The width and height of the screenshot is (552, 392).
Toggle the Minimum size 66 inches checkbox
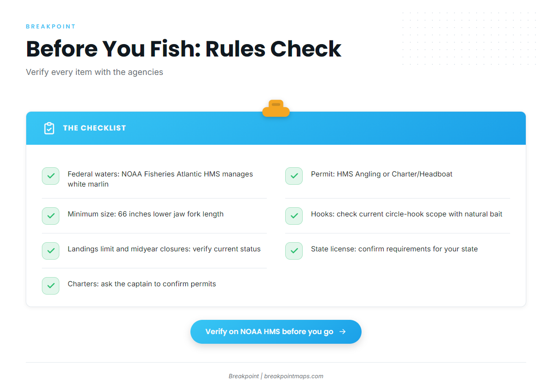[x=51, y=216]
